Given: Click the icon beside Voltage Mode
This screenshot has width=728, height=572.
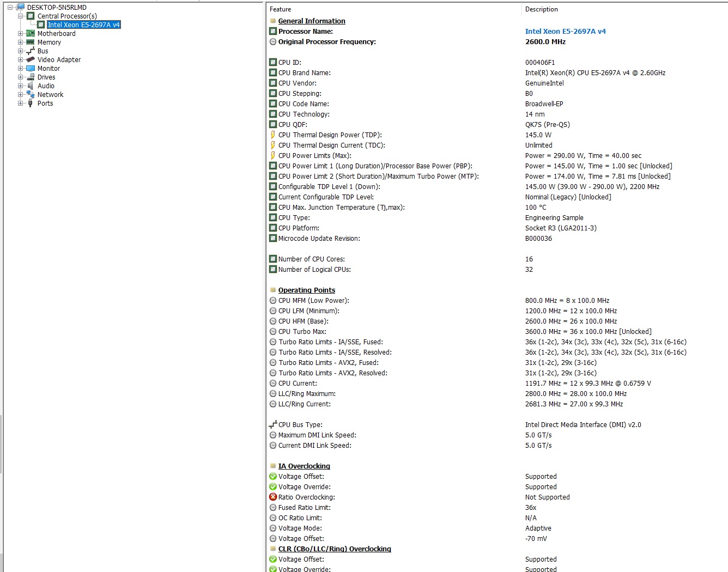Looking at the screenshot, I should (273, 528).
